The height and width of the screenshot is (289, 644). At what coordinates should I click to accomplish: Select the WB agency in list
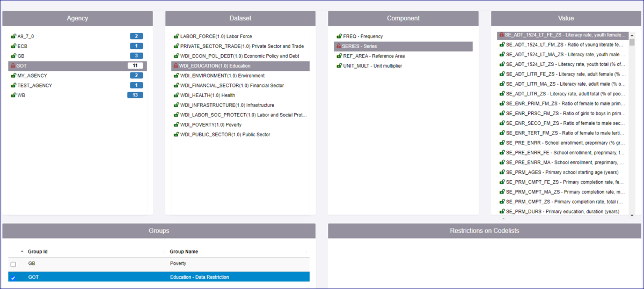[x=21, y=95]
